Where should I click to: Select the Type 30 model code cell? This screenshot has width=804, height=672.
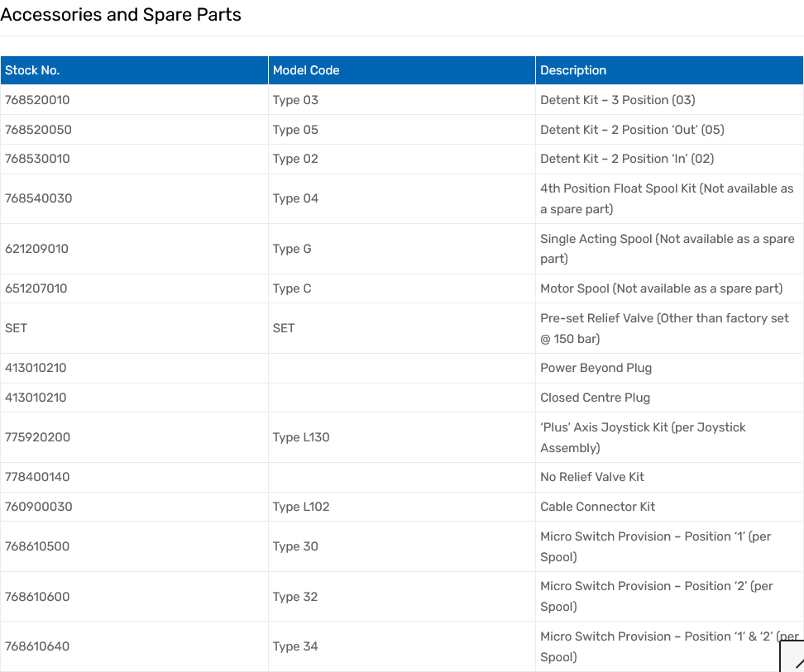295,546
